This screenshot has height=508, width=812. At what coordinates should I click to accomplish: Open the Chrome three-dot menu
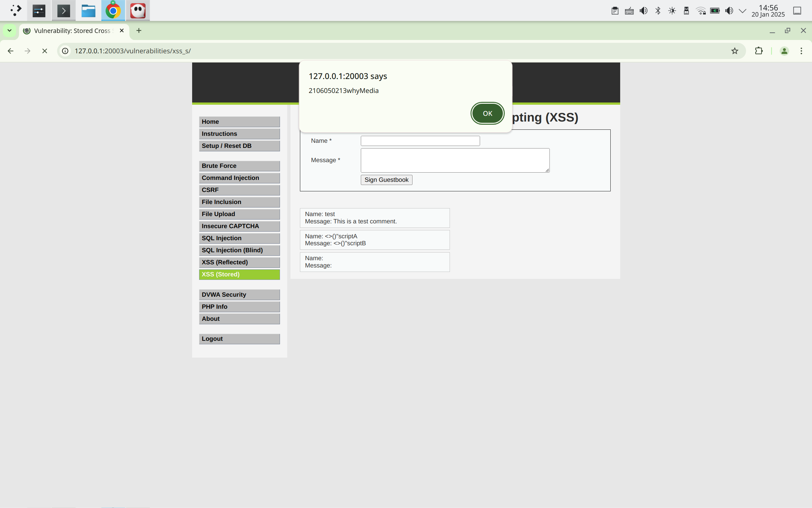[x=801, y=51]
